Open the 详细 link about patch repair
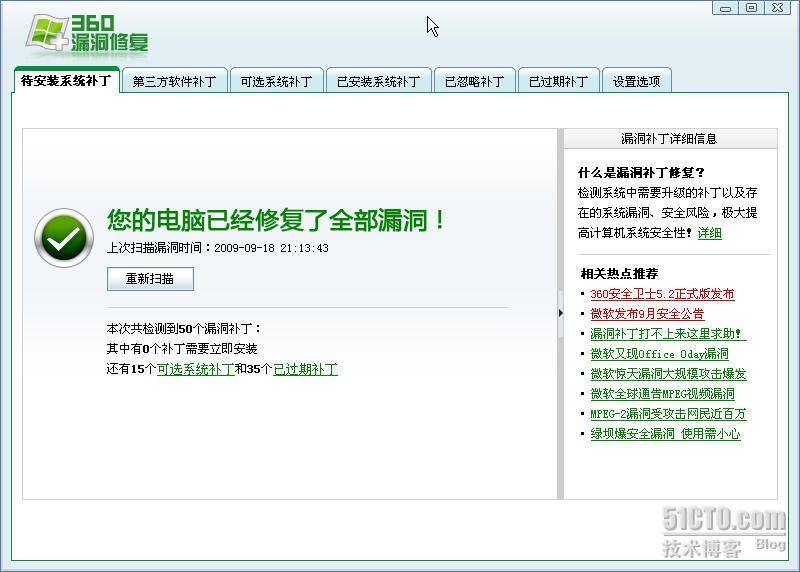Viewport: 800px width, 572px height. [x=710, y=233]
